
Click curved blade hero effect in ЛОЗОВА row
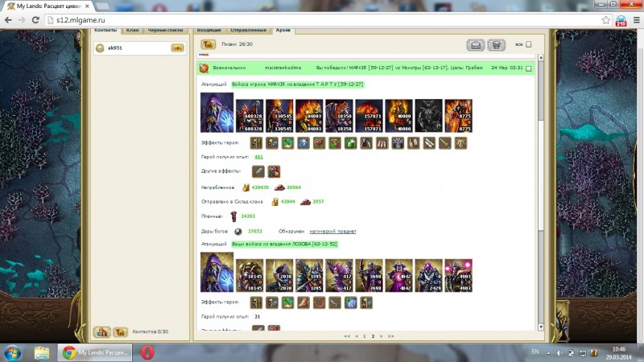335,302
